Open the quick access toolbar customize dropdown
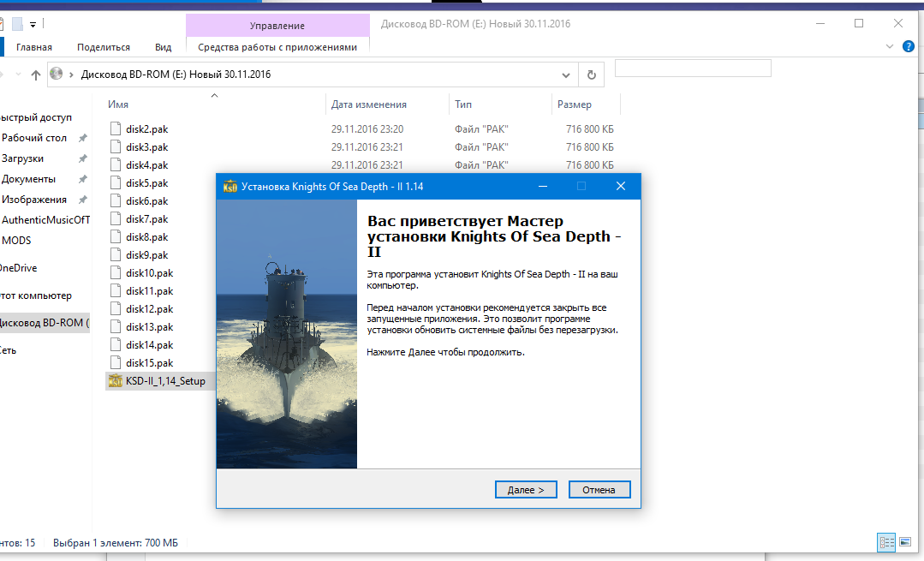Screen dimensions: 924x561 (33, 25)
